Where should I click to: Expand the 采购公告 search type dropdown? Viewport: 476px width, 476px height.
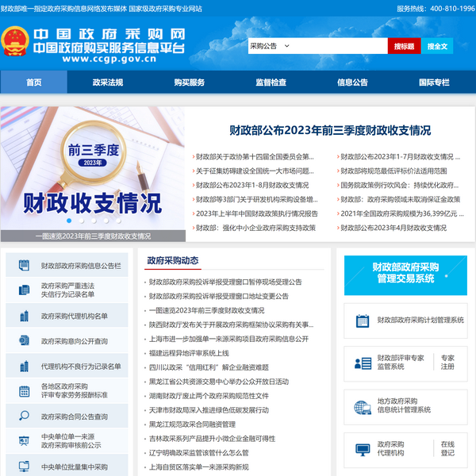(286, 47)
